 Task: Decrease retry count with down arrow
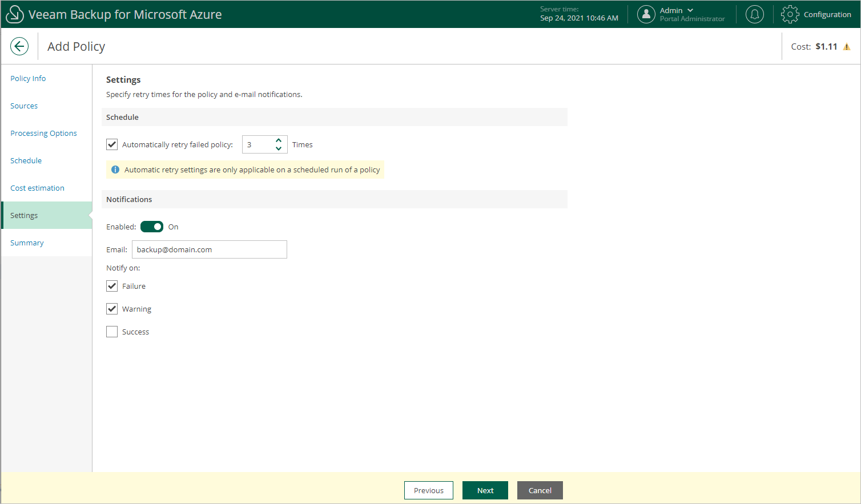(x=279, y=148)
